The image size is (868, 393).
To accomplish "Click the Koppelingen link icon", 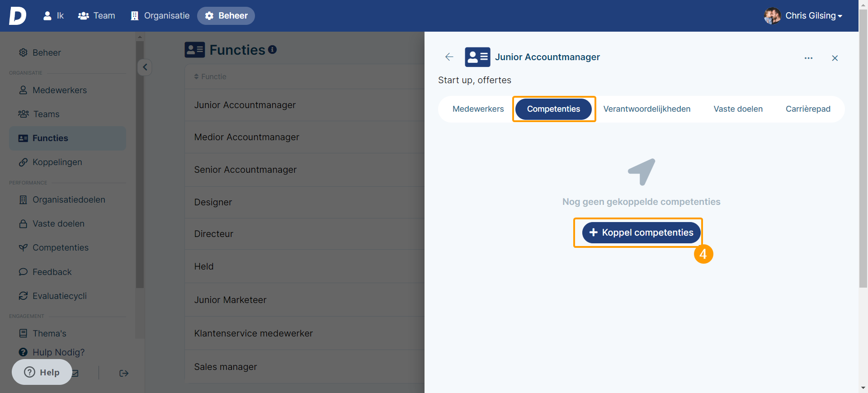I will [x=23, y=162].
